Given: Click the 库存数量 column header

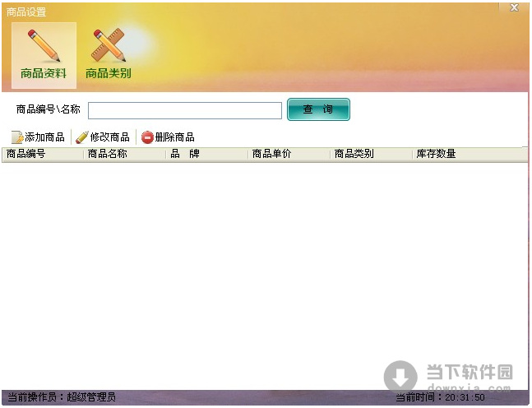Looking at the screenshot, I should tap(470, 155).
